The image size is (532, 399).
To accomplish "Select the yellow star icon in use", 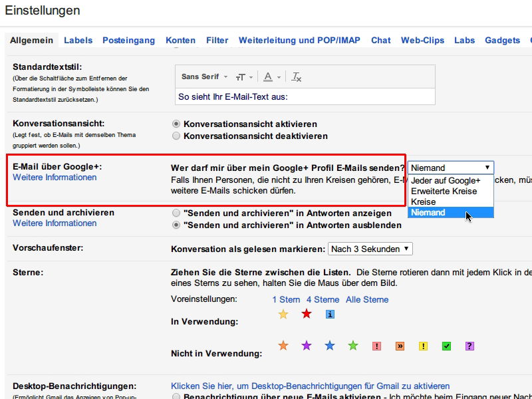I will pyautogui.click(x=283, y=314).
